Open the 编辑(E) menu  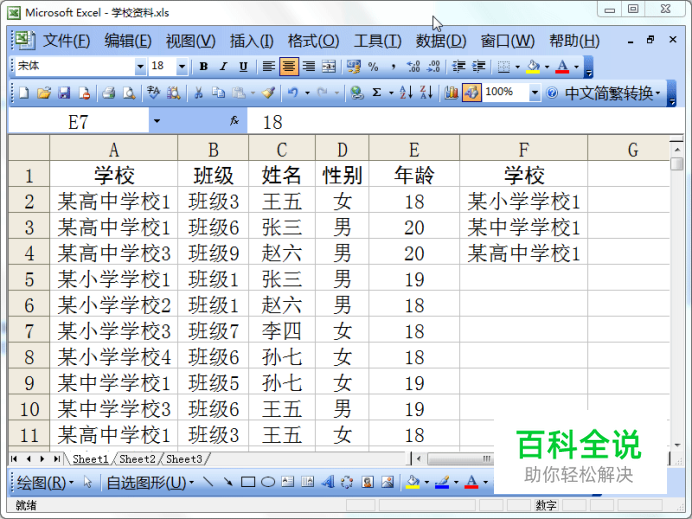point(128,41)
